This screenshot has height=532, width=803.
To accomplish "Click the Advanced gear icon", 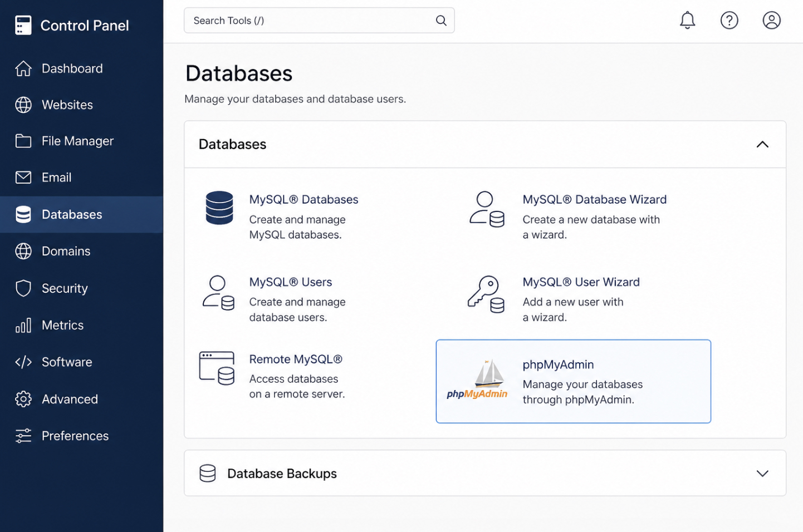I will (23, 399).
